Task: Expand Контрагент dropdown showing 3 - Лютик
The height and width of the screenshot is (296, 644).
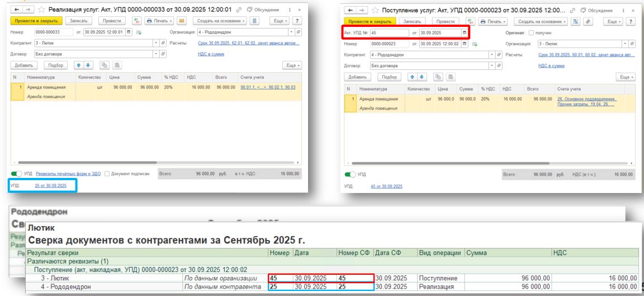Action: pyautogui.click(x=155, y=44)
